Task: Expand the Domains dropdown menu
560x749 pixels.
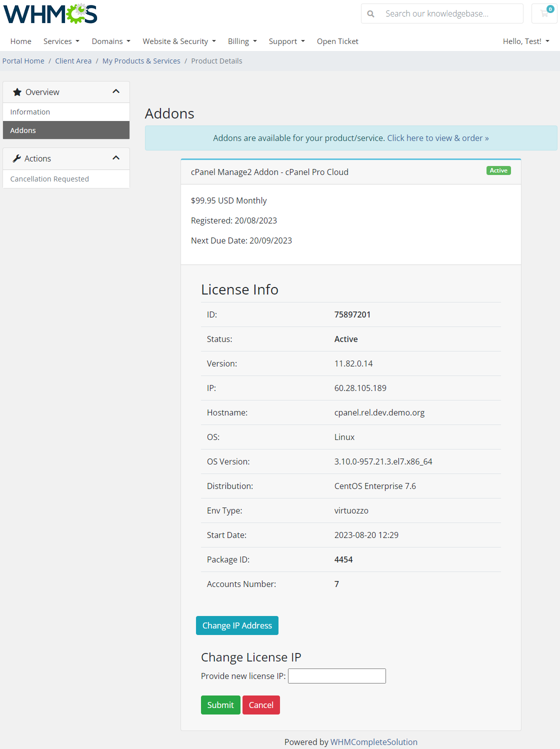Action: 110,41
